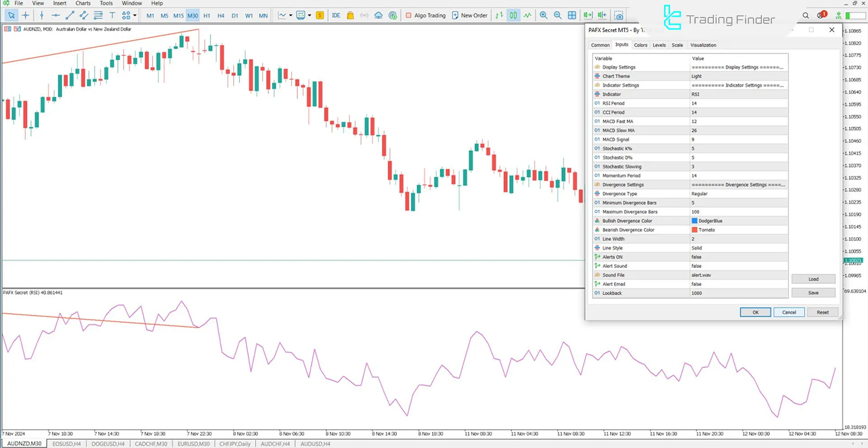Switch to the Colors tab in PAFX dialog
868x448 pixels.
pos(640,45)
